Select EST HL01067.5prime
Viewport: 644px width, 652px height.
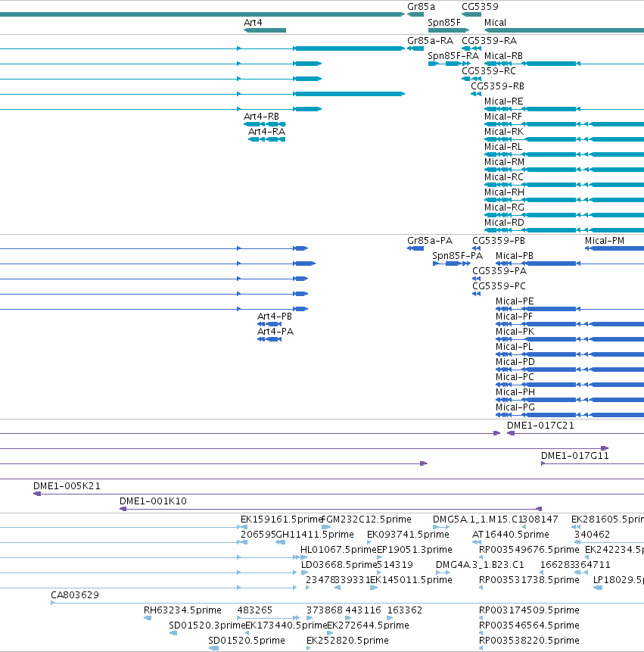click(x=338, y=550)
